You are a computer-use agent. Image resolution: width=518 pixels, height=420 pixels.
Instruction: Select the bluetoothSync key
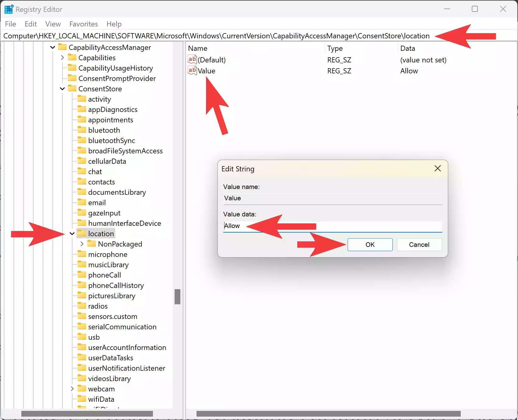pyautogui.click(x=112, y=141)
